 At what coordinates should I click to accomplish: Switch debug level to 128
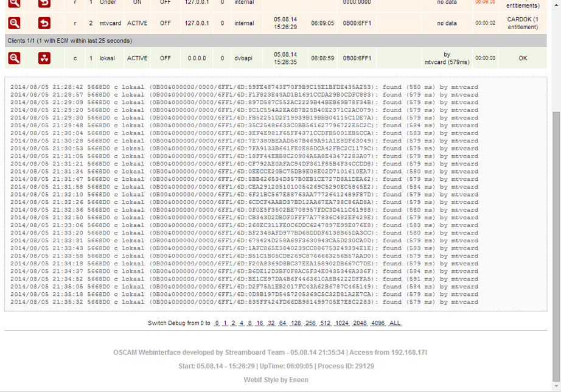[x=296, y=323]
